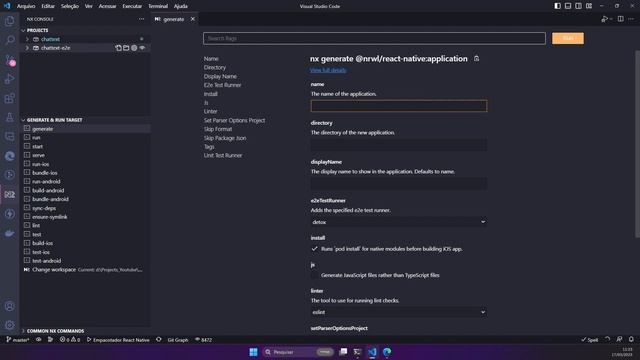Open the Extensions view
The height and width of the screenshot is (360, 640).
pos(9,98)
